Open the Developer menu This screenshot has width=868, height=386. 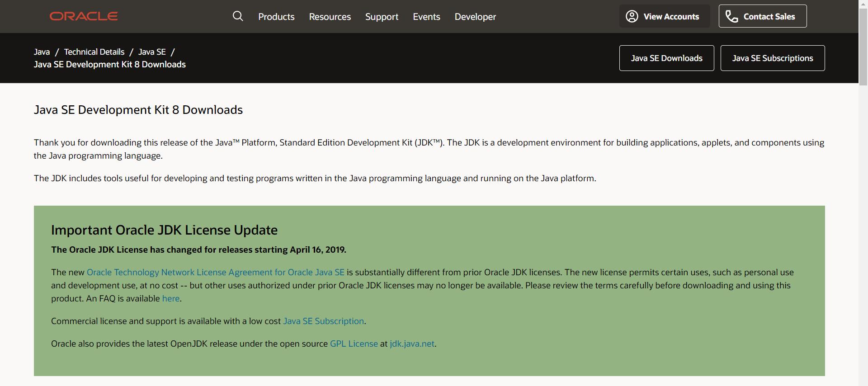(475, 17)
